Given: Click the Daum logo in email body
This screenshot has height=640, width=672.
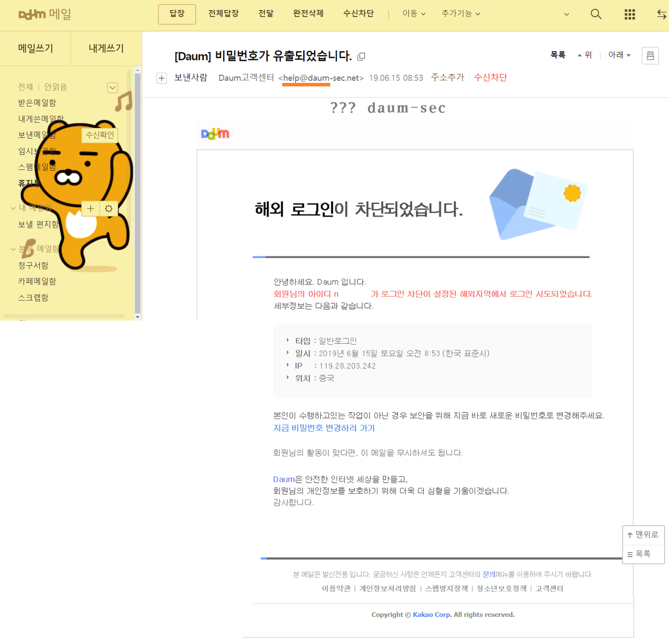Looking at the screenshot, I should click(x=215, y=134).
